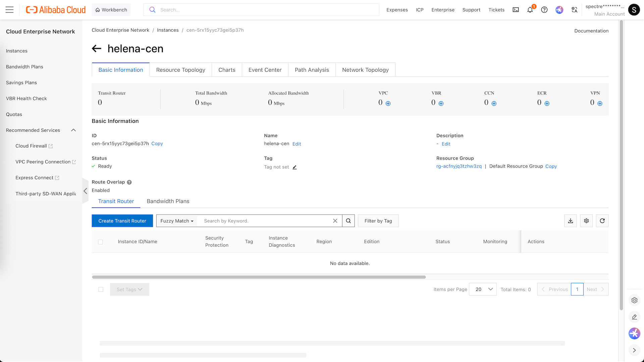The height and width of the screenshot is (362, 644).
Task: Open the Items per Page dropdown
Action: click(483, 289)
